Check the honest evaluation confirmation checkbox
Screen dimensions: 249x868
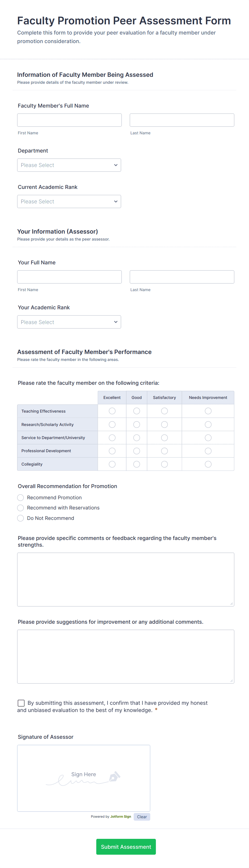click(21, 703)
